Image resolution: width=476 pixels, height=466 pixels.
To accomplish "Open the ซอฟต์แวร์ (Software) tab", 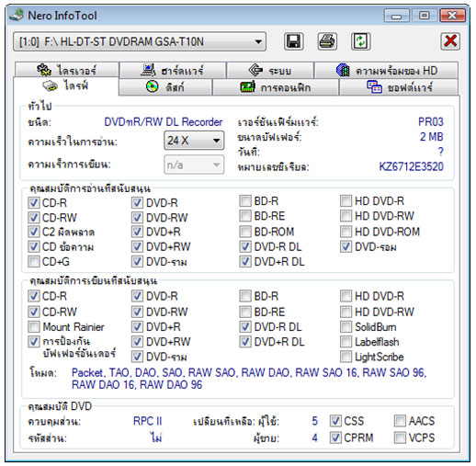I will point(399,87).
